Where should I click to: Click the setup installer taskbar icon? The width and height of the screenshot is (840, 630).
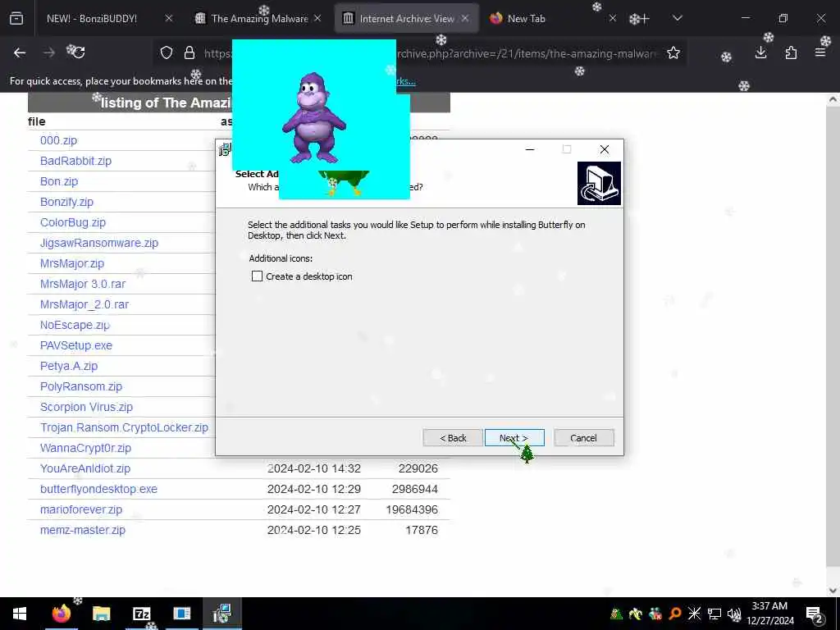tap(221, 614)
